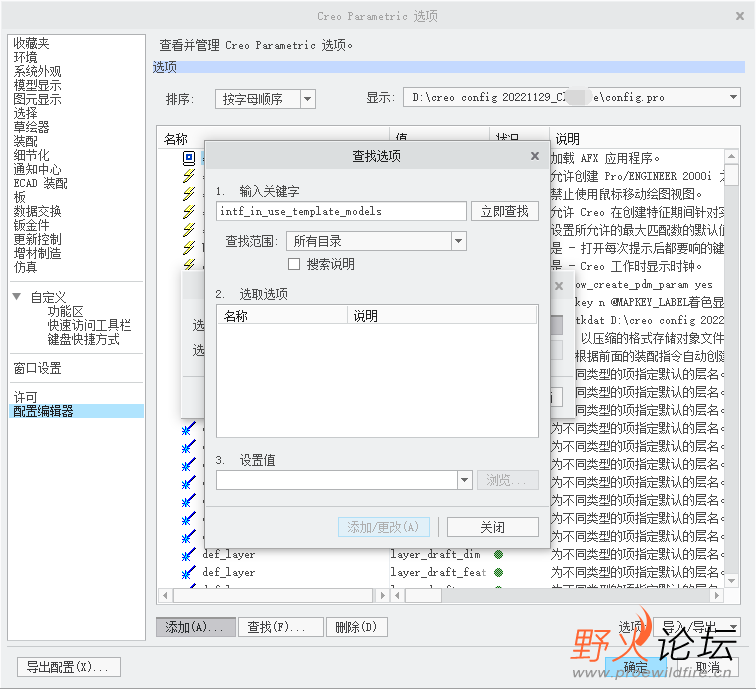The height and width of the screenshot is (689, 756).
Task: Select 图元显示 category
Action: point(37,99)
